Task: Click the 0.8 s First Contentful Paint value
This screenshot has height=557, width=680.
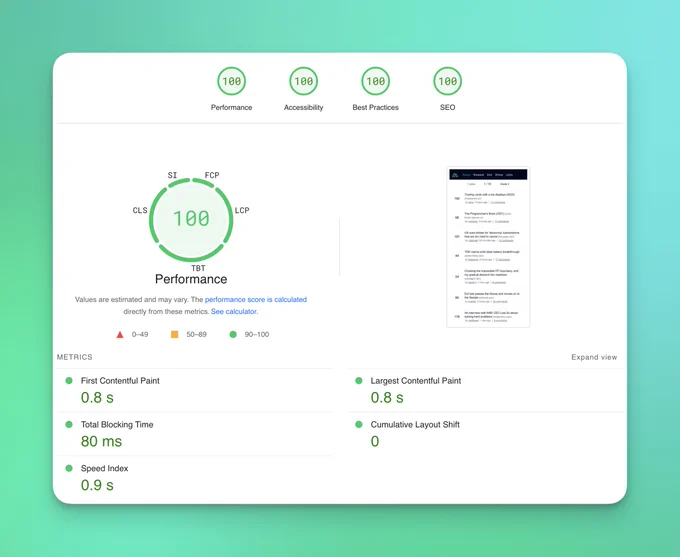Action: coord(97,397)
